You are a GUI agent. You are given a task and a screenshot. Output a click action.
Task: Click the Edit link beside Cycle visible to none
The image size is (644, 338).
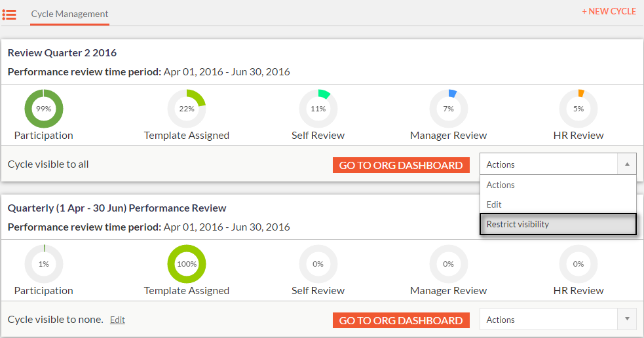click(x=117, y=320)
